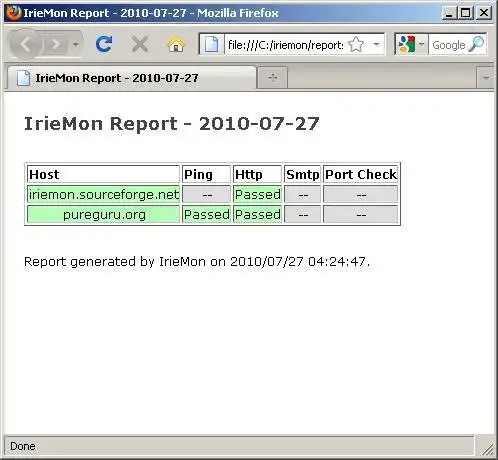The width and height of the screenshot is (498, 460).
Task: Open the address bar history dropdown
Action: click(376, 44)
